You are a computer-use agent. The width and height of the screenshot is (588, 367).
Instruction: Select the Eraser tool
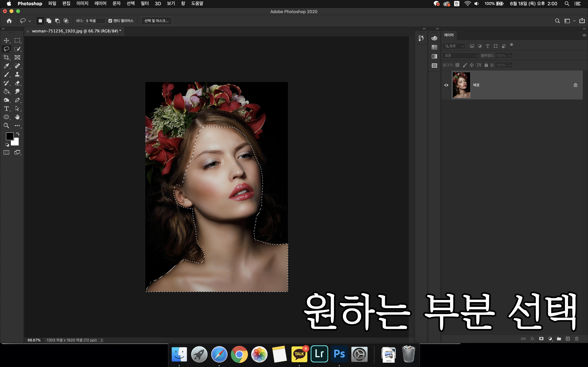point(17,83)
